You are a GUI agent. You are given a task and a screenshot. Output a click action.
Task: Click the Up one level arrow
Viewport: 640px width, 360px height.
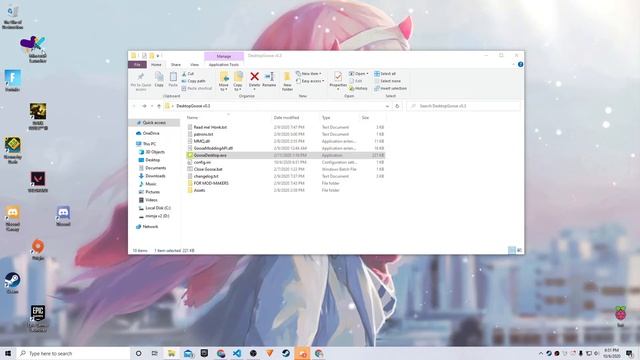159,106
